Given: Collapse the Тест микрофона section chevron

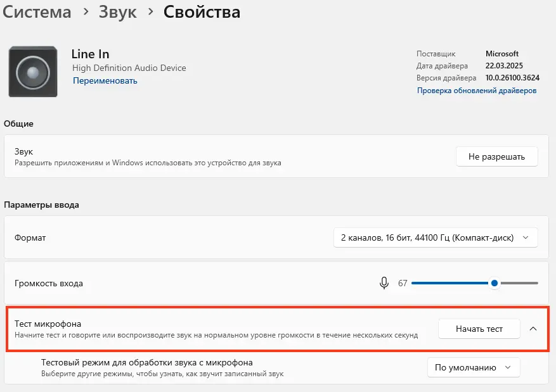Looking at the screenshot, I should [x=533, y=329].
